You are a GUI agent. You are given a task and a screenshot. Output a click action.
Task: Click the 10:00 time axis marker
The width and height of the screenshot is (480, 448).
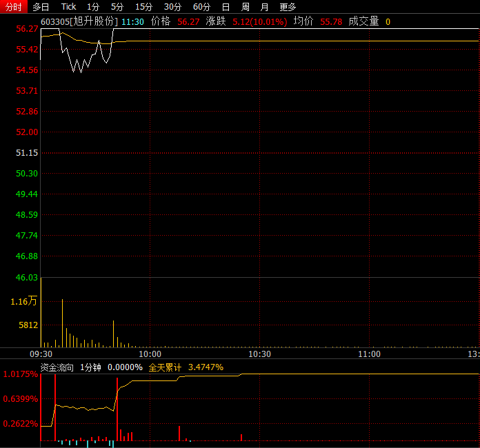click(150, 354)
